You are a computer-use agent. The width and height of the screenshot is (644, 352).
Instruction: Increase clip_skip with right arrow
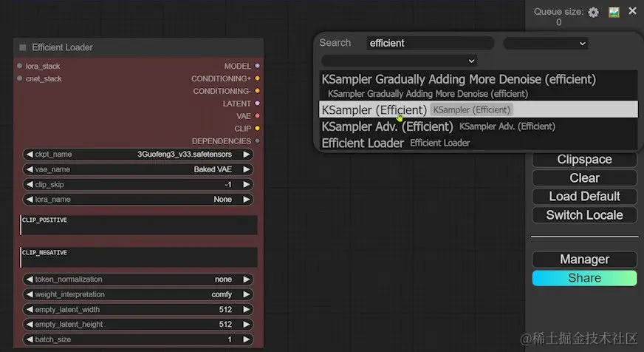247,185
